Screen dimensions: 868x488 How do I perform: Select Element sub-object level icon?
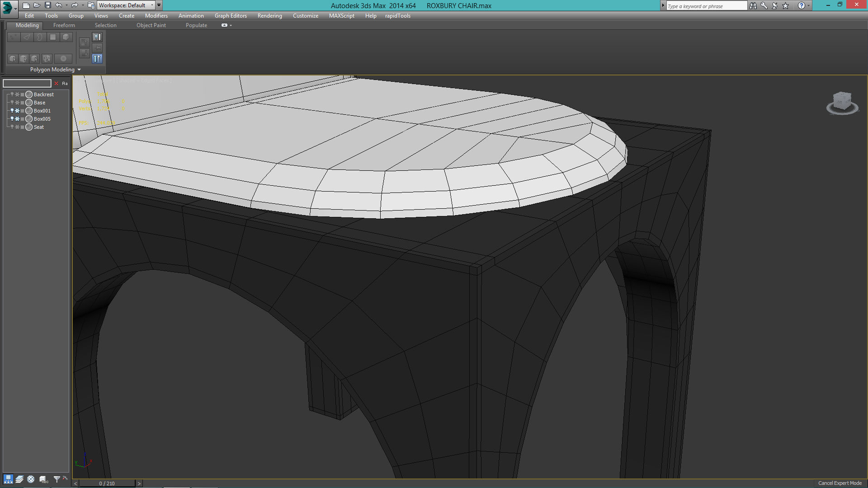[66, 37]
